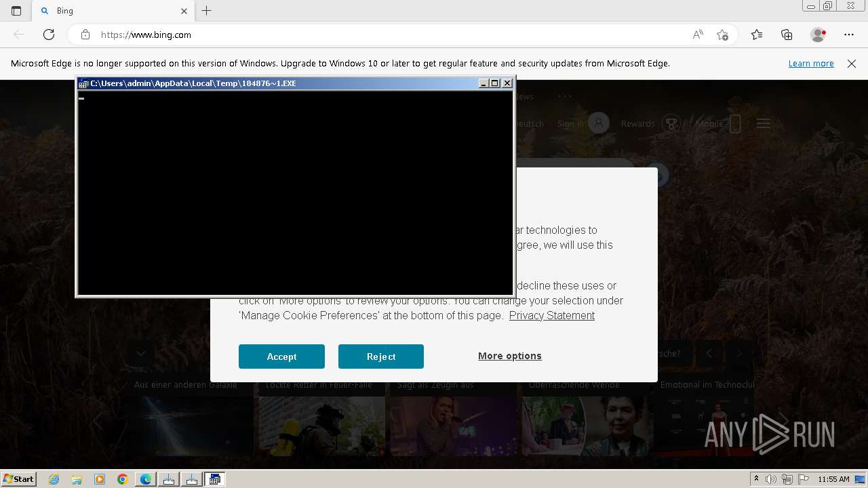868x488 pixels.
Task: Open Windows Media Player from taskbar
Action: click(x=100, y=479)
